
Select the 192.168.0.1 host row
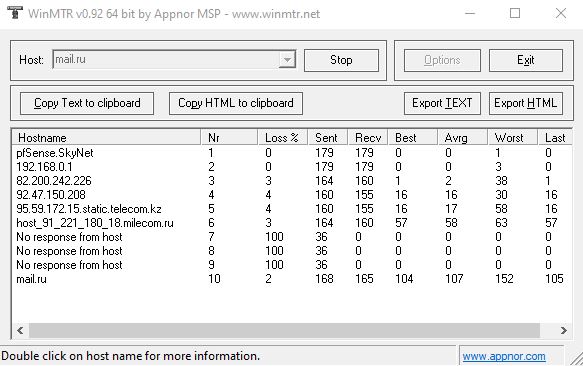pos(292,167)
